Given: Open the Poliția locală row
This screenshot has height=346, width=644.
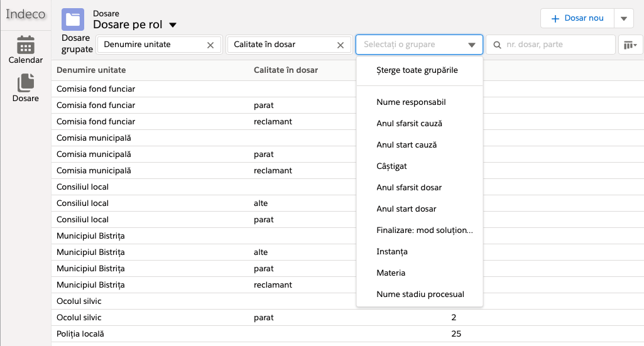Looking at the screenshot, I should [x=80, y=334].
